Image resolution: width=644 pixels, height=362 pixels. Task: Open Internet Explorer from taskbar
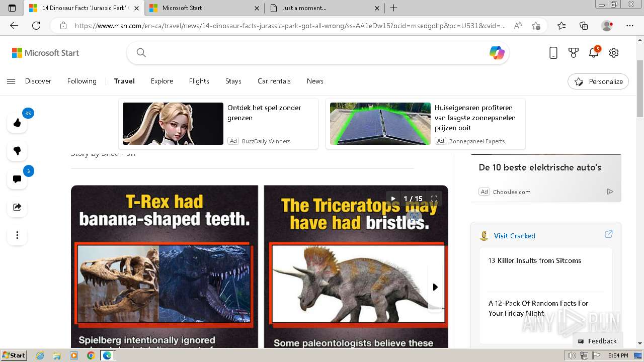pos(40,355)
